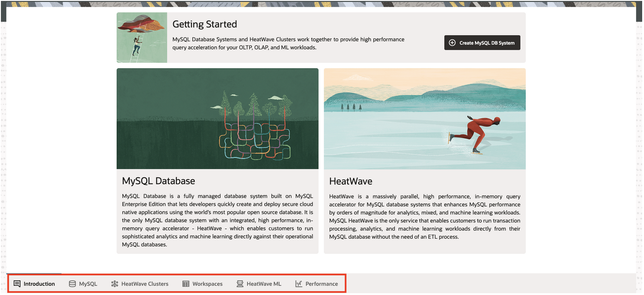Click the Getting Started ladder illustration
644x295 pixels.
pyautogui.click(x=142, y=38)
